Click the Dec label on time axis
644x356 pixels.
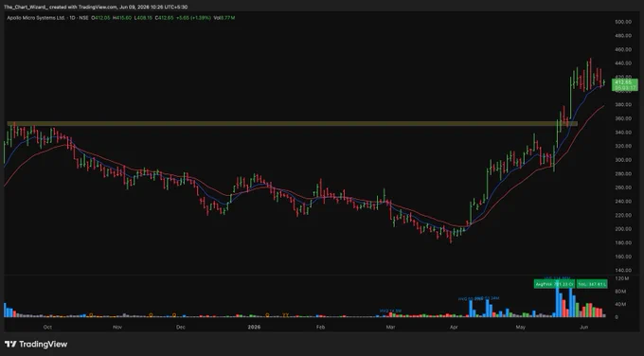click(181, 328)
